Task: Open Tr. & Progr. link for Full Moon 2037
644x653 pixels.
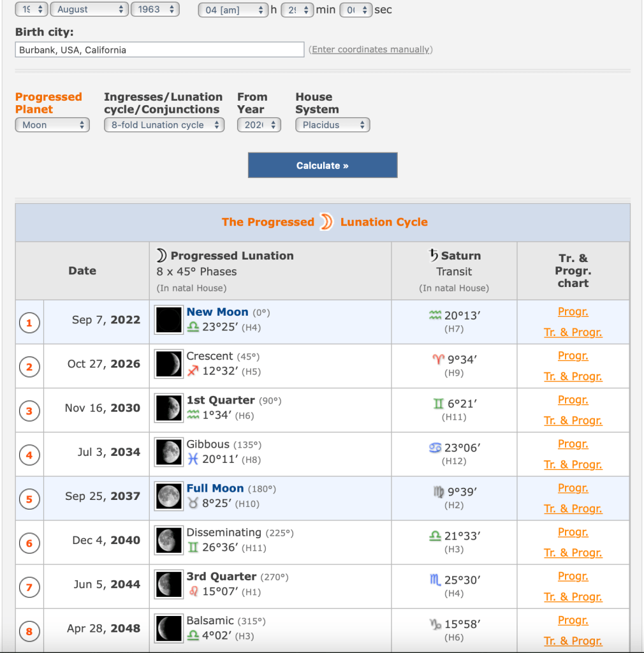Action: pos(573,508)
